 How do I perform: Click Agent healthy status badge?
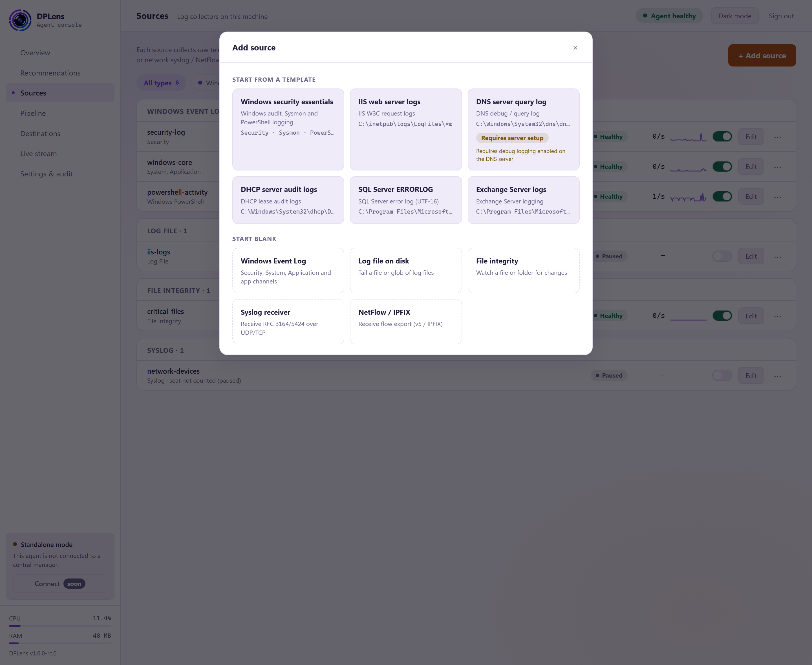669,16
